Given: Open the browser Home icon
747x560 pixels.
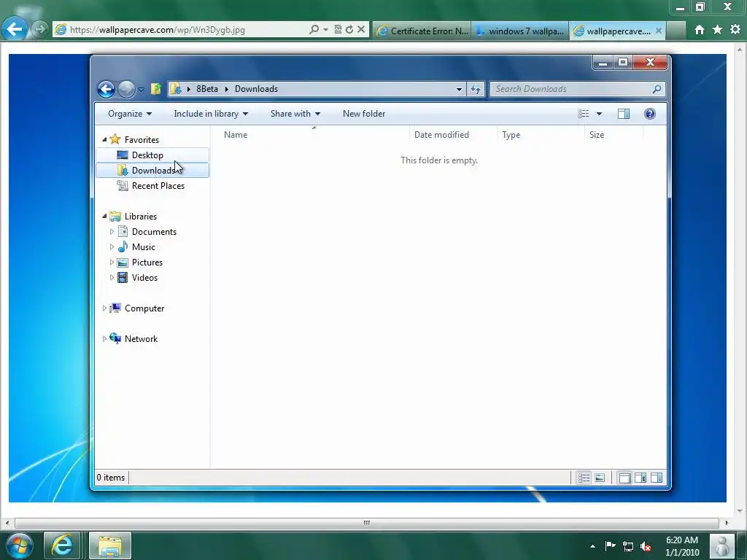Looking at the screenshot, I should click(700, 29).
